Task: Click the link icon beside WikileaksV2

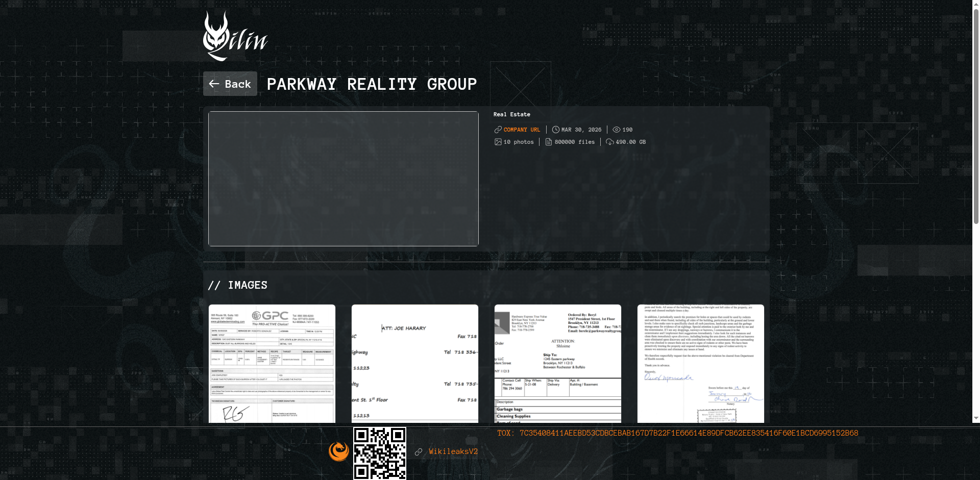Action: pos(419,452)
